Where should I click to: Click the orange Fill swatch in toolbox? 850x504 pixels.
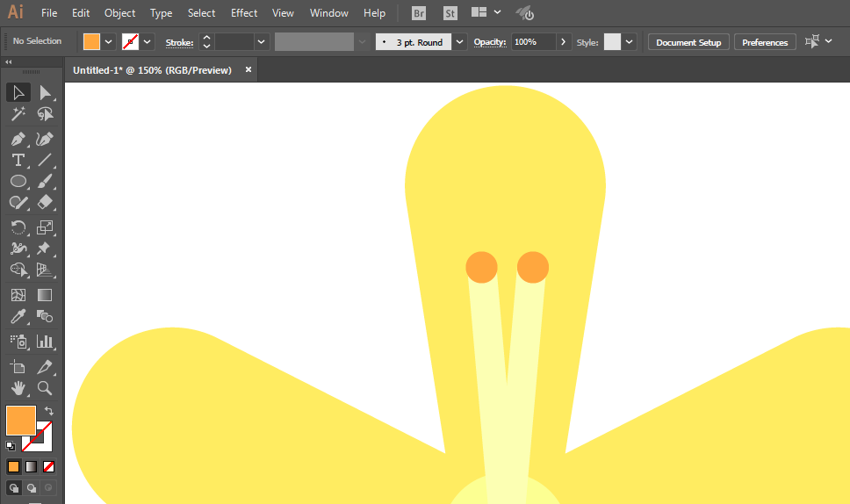pyautogui.click(x=21, y=420)
